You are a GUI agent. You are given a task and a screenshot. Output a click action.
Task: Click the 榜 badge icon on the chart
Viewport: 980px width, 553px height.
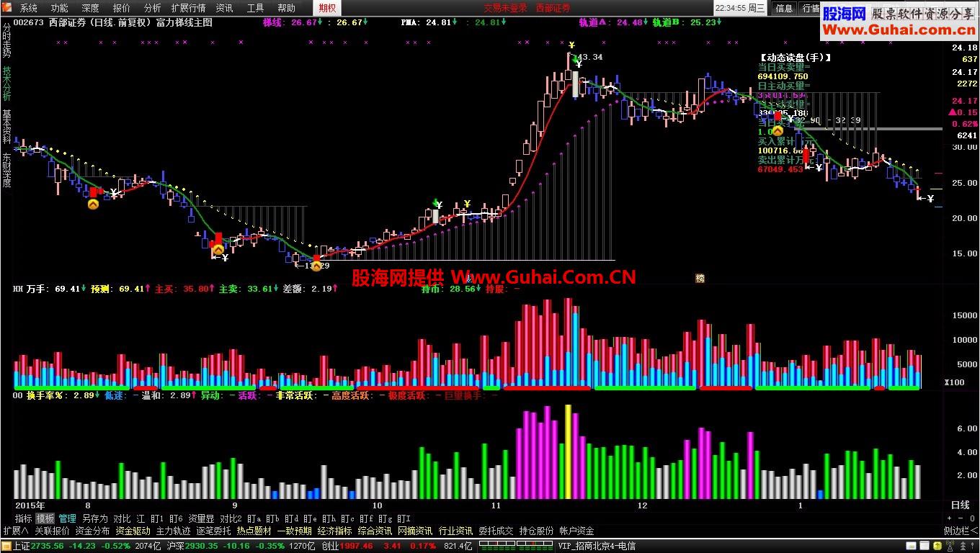[x=700, y=278]
